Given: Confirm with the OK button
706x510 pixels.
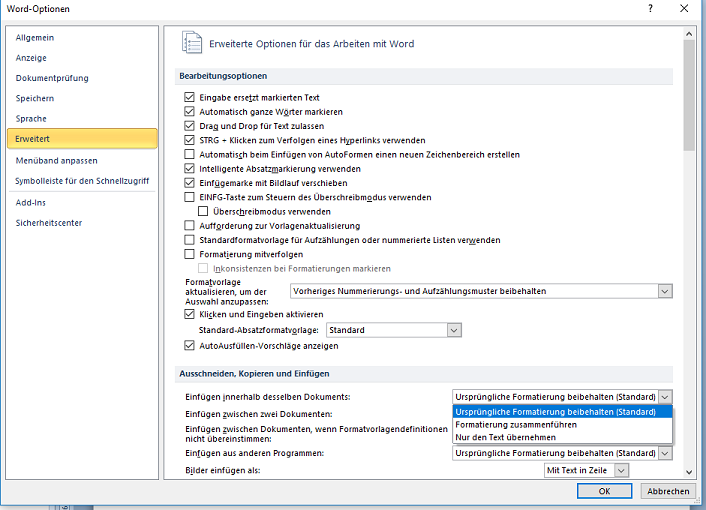Looking at the screenshot, I should [604, 491].
